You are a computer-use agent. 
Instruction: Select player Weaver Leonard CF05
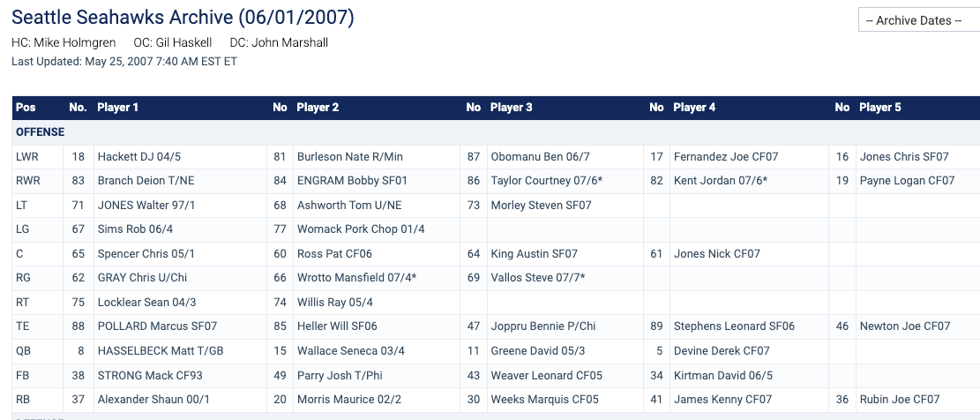(x=546, y=376)
